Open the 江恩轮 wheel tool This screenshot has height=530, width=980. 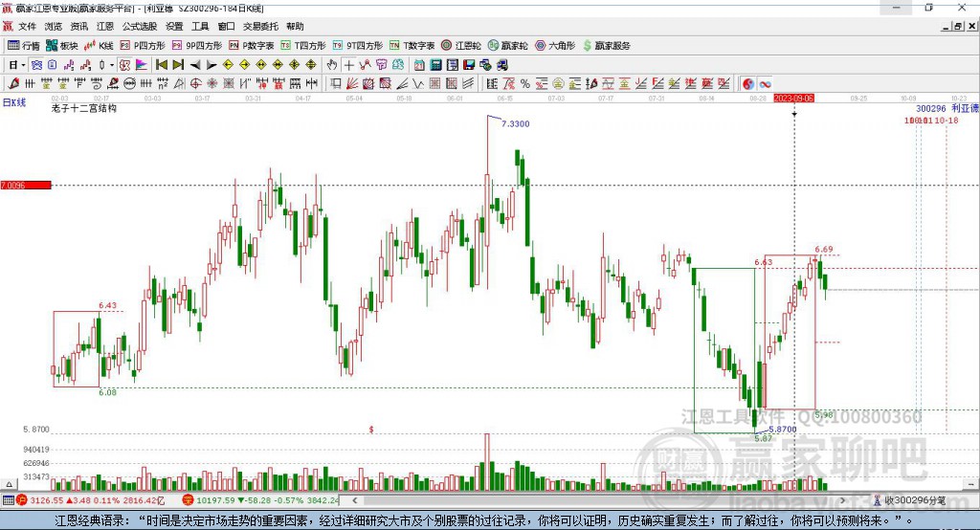(x=461, y=46)
